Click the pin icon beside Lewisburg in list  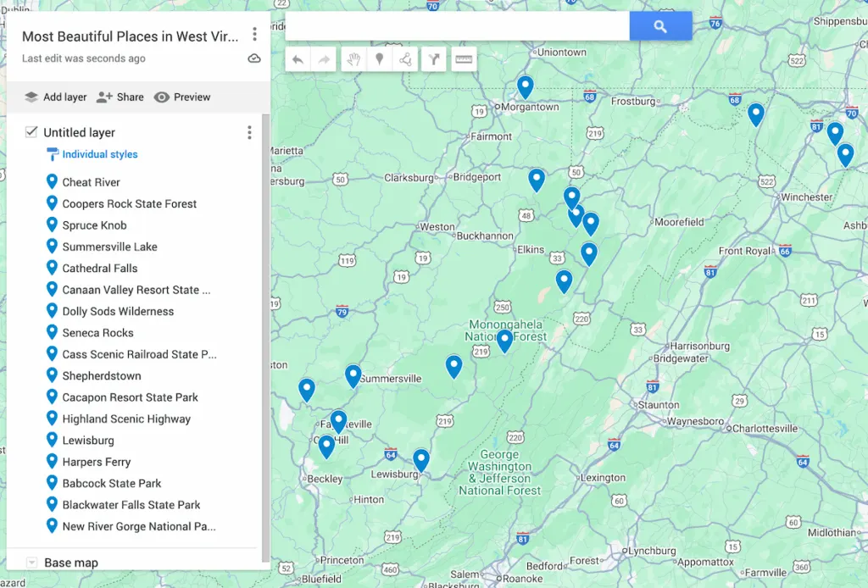tap(52, 439)
